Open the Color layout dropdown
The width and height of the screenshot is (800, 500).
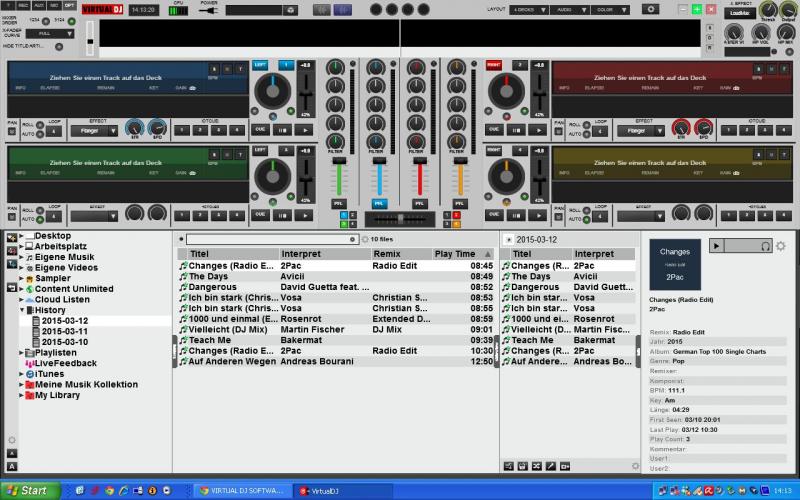[610, 10]
